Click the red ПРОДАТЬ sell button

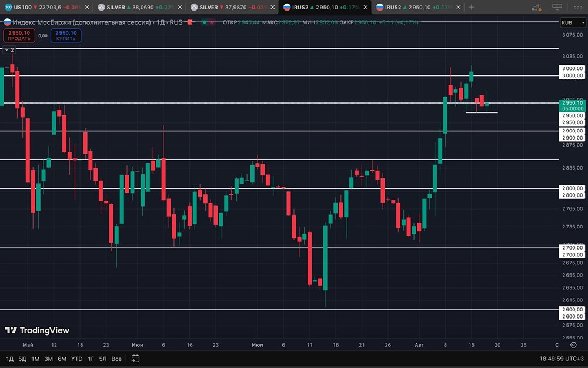tap(19, 36)
